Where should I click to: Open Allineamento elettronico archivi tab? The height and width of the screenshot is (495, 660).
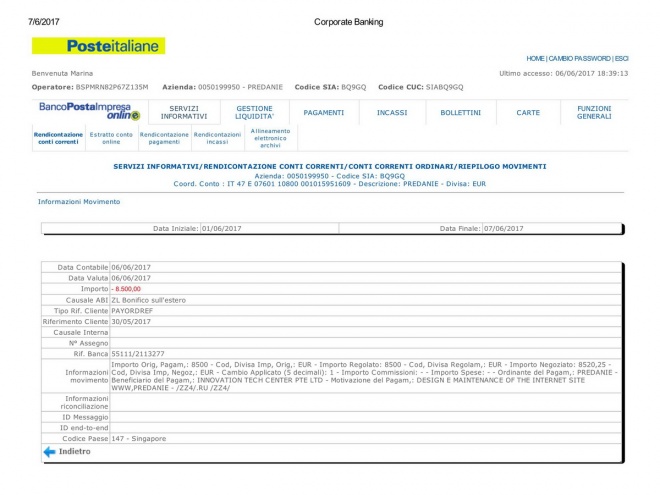[271, 138]
